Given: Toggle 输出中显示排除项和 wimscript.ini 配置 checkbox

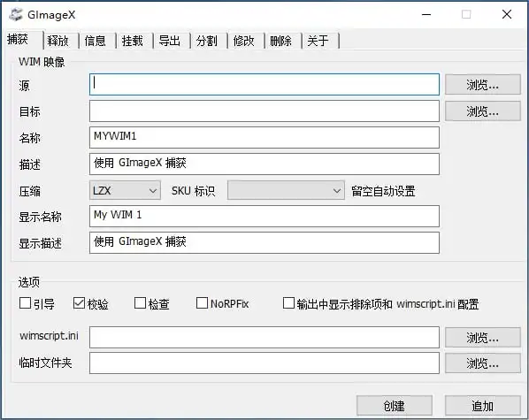Looking at the screenshot, I should click(x=288, y=303).
